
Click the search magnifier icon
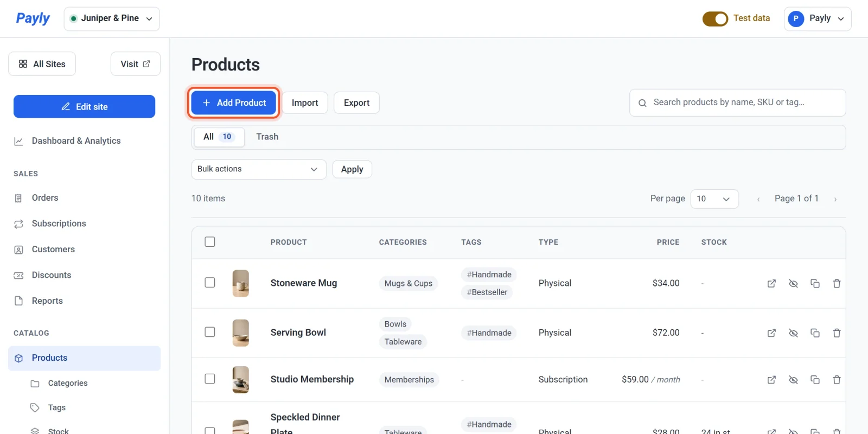(642, 103)
